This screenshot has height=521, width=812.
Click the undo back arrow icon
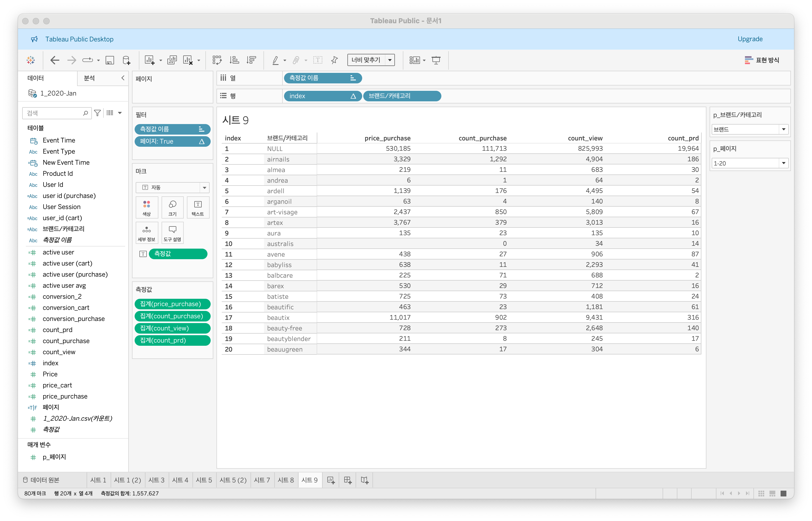(54, 60)
